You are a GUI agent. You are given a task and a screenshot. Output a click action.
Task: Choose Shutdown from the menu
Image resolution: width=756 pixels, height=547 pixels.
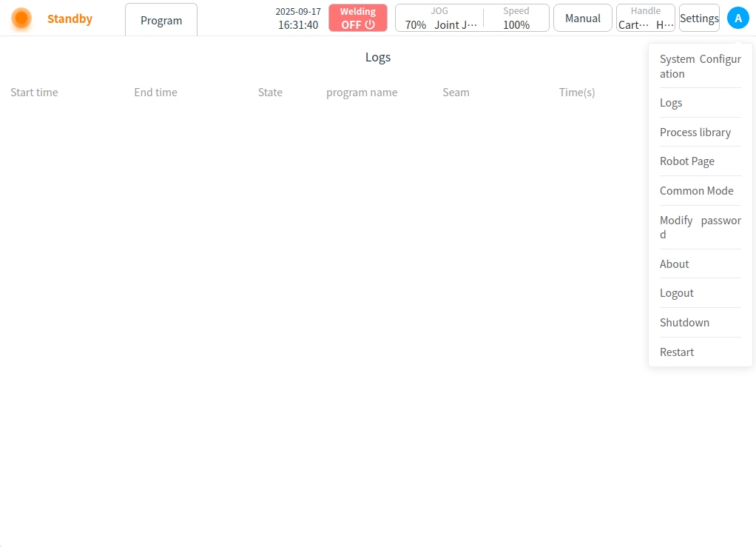click(x=684, y=323)
